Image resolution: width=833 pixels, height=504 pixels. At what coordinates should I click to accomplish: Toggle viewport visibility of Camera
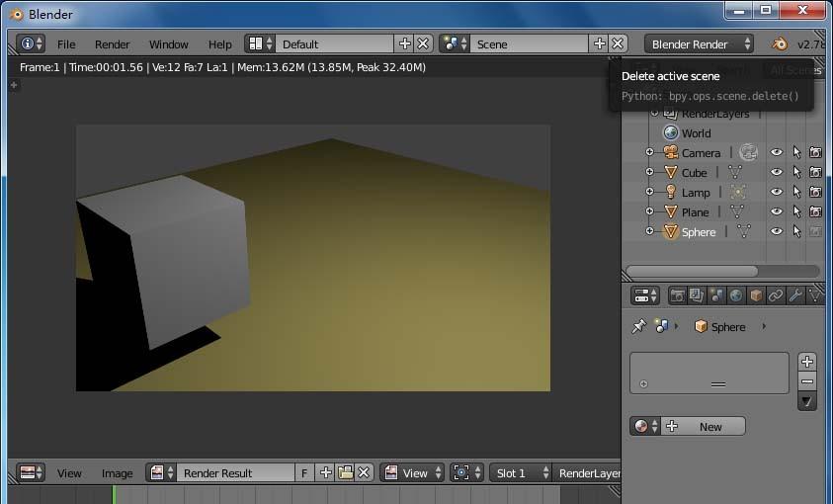pyautogui.click(x=776, y=152)
